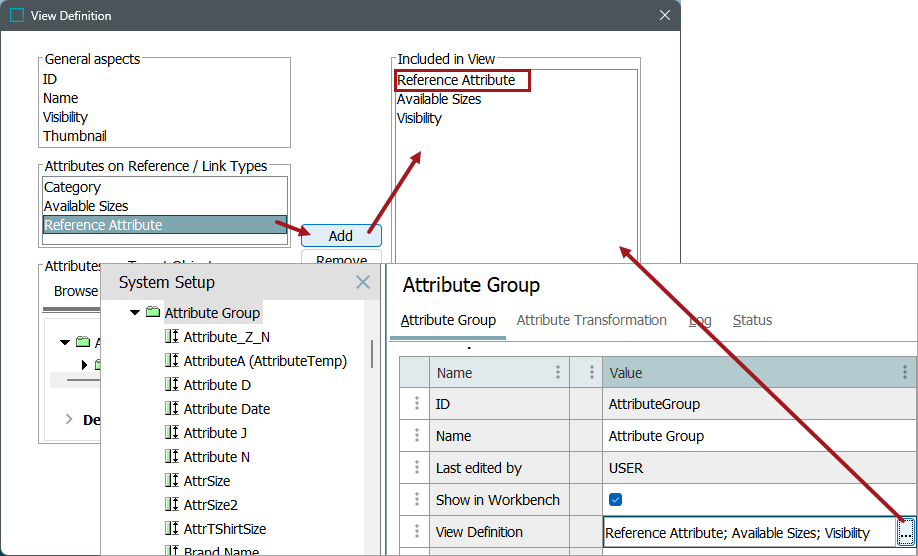
Task: Switch to the Browse tab
Action: click(x=76, y=291)
